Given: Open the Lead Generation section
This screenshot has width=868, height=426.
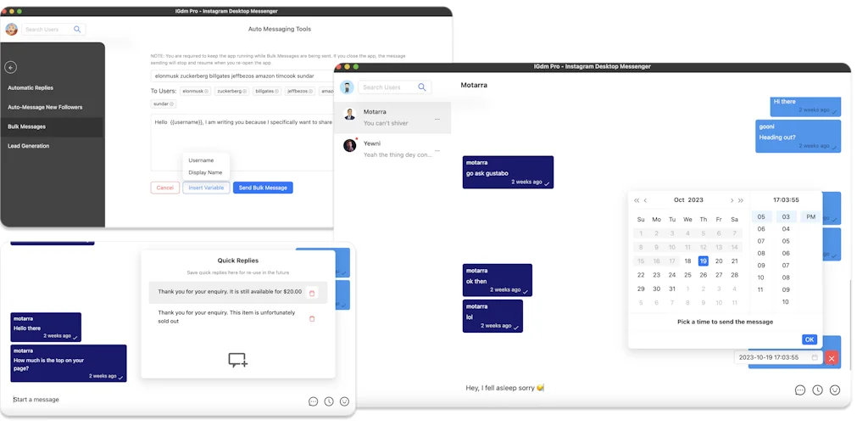Looking at the screenshot, I should 28,146.
